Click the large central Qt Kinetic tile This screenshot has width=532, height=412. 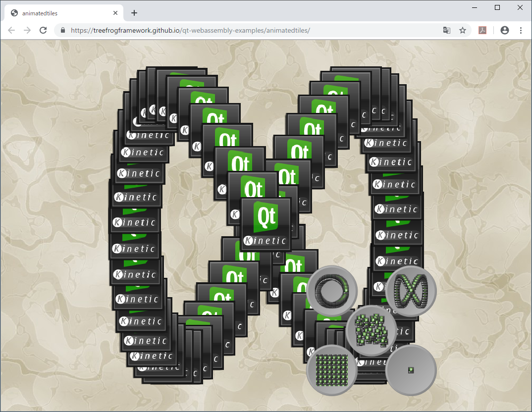coord(266,223)
